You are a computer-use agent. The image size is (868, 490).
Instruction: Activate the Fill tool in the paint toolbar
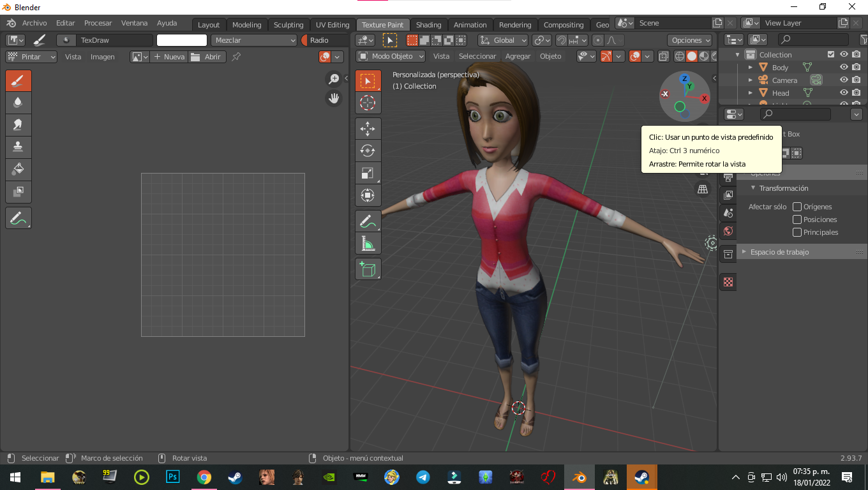click(18, 169)
